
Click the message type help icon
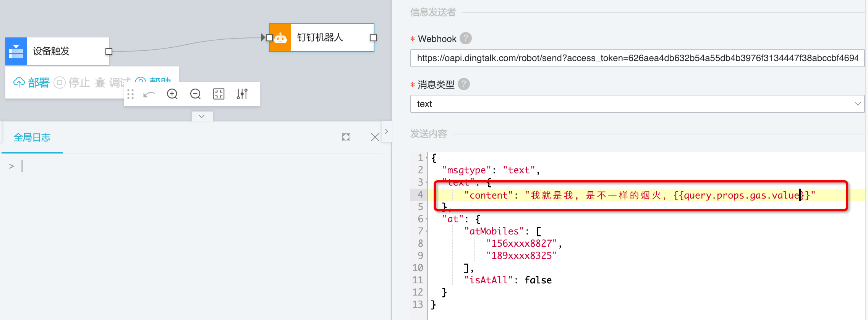click(463, 84)
